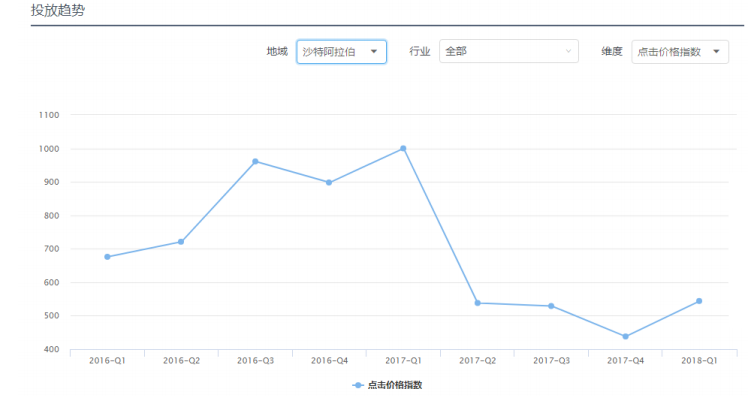Click the 行业 field label
Viewport: 753px width, 396px height.
[420, 51]
